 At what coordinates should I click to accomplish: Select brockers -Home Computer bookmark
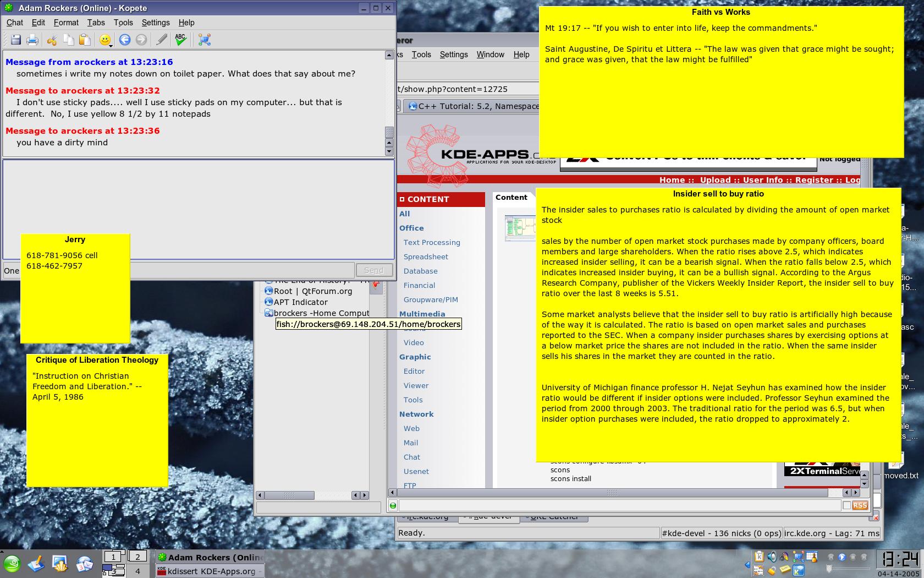pos(317,313)
